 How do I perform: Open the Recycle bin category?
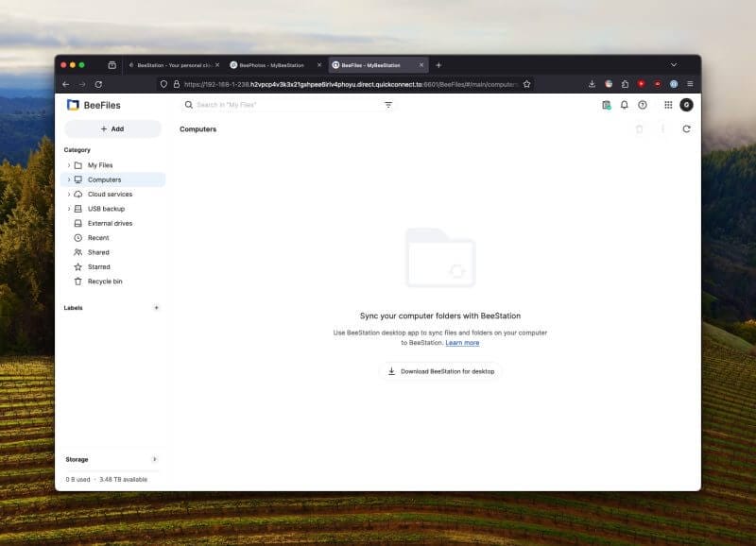point(104,281)
